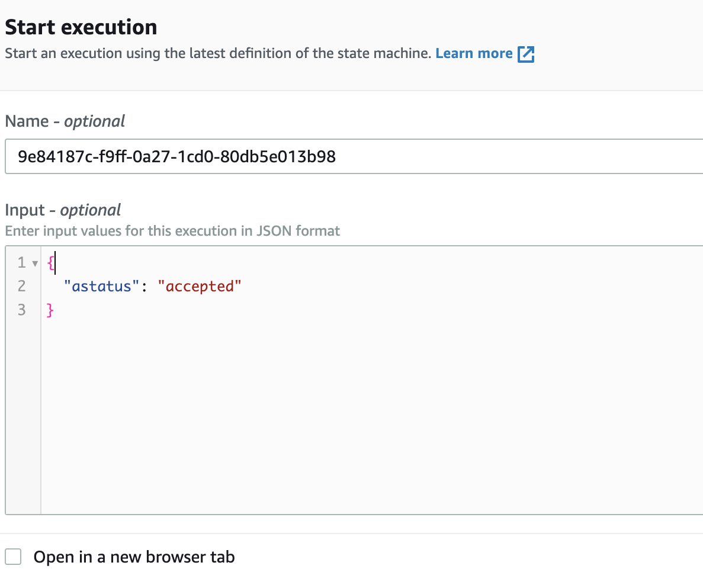Click line number 3 in the editor gutter
This screenshot has height=588, width=703.
pos(21,310)
